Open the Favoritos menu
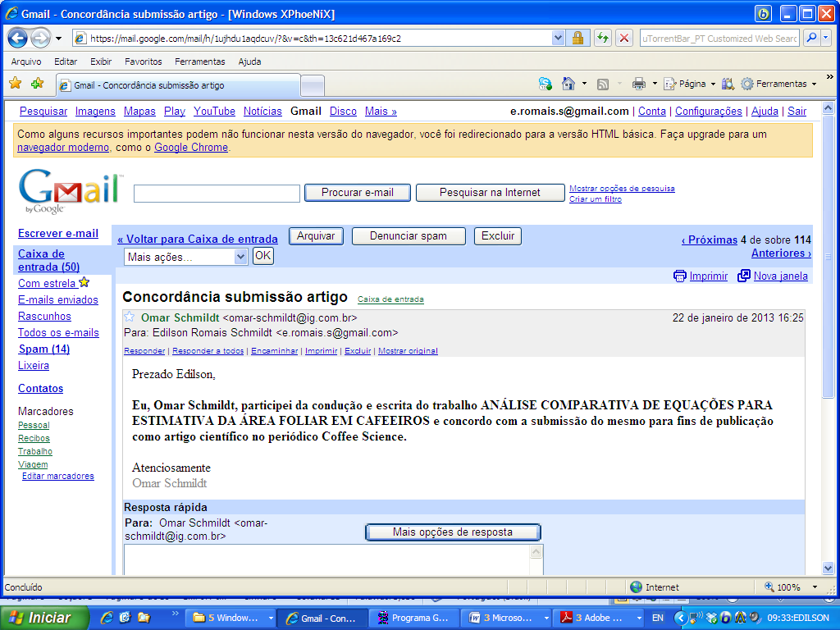The image size is (840, 630). point(144,62)
